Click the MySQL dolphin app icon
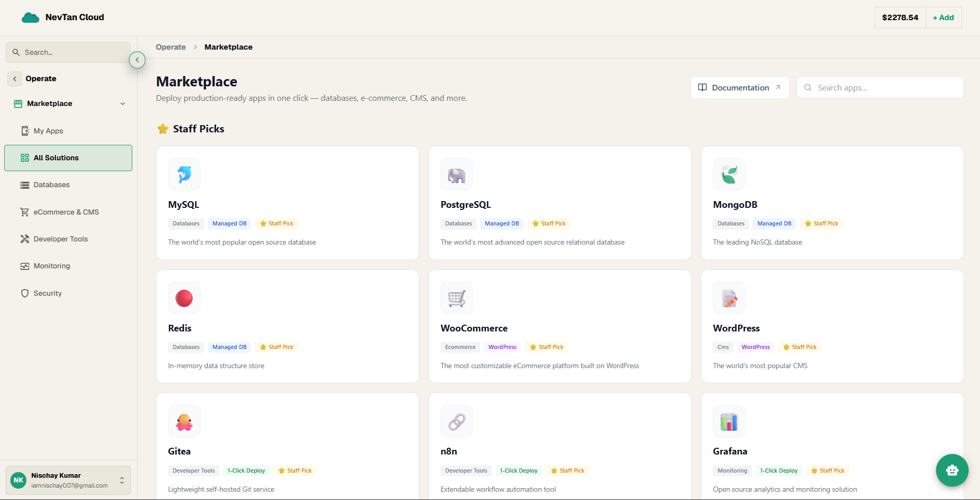980x500 pixels. pyautogui.click(x=184, y=174)
